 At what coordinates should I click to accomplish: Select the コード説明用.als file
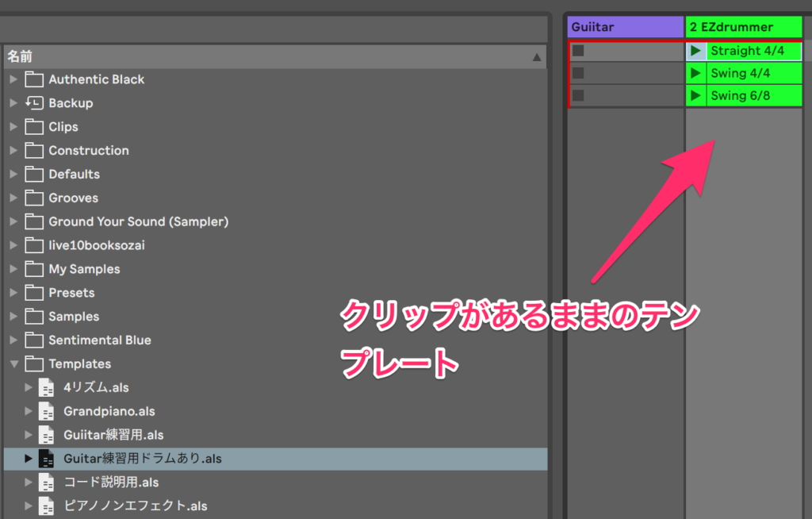(x=111, y=482)
